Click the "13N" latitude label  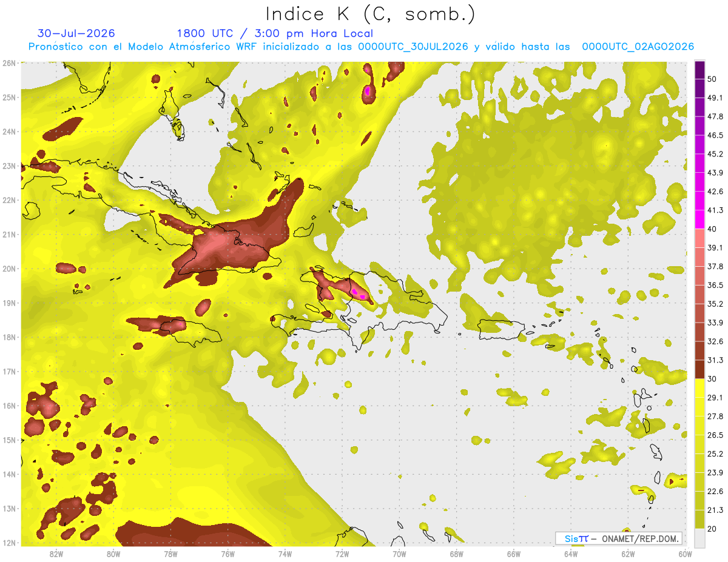point(9,508)
